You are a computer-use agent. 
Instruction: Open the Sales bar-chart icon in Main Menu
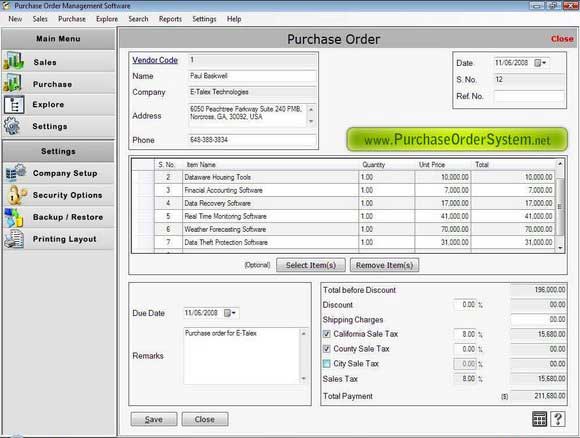click(x=14, y=61)
